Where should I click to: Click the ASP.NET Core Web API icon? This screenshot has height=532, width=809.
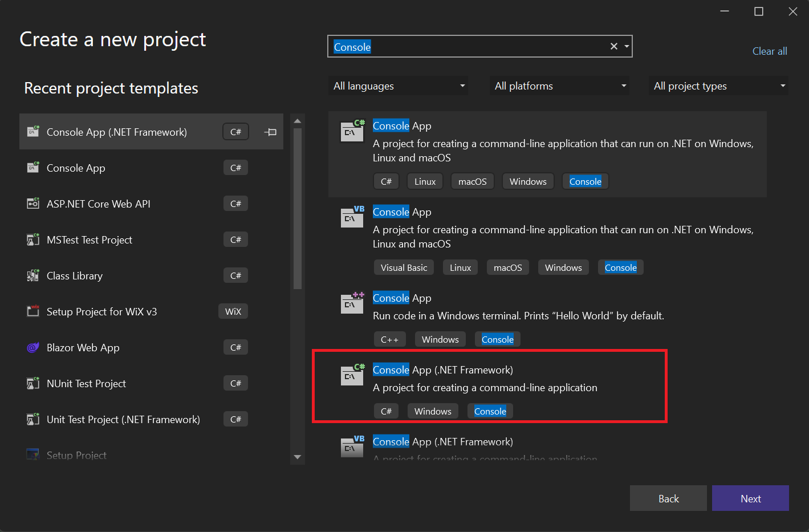tap(32, 203)
